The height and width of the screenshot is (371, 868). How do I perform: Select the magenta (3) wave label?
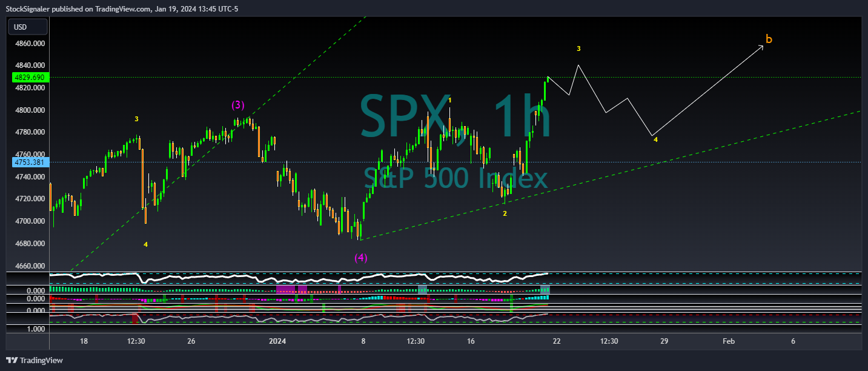coord(237,105)
